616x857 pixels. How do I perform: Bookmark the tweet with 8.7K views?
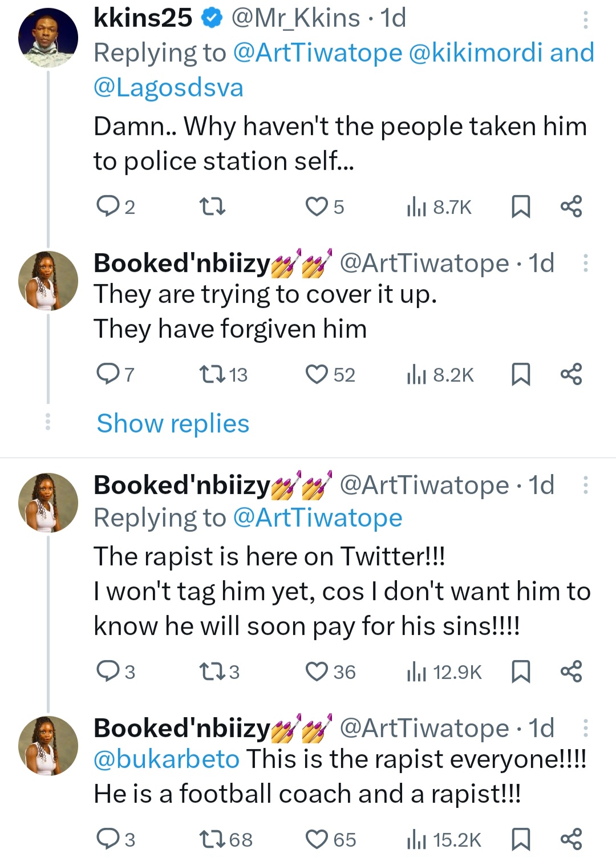click(x=520, y=207)
